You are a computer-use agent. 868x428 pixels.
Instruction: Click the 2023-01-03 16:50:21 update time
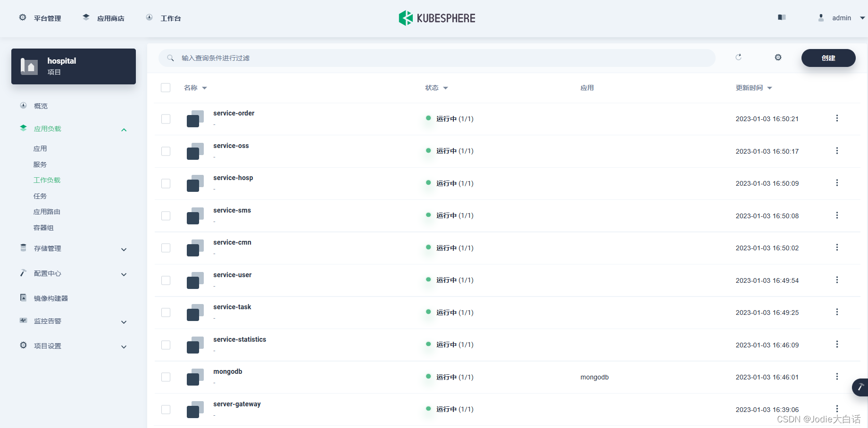point(767,119)
